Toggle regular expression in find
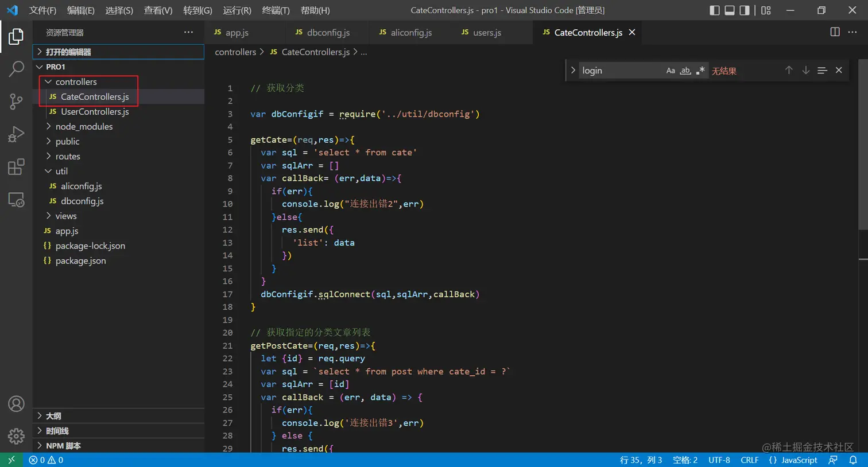 click(700, 71)
